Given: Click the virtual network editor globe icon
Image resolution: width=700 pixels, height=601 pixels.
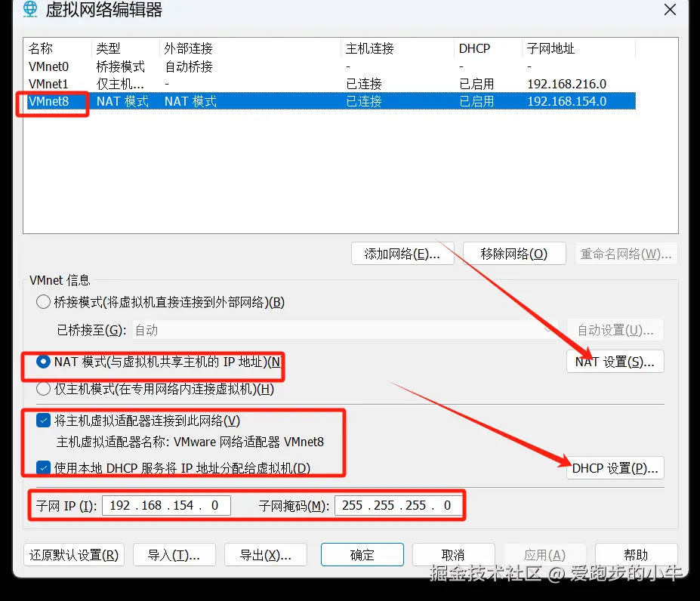Looking at the screenshot, I should pyautogui.click(x=30, y=9).
